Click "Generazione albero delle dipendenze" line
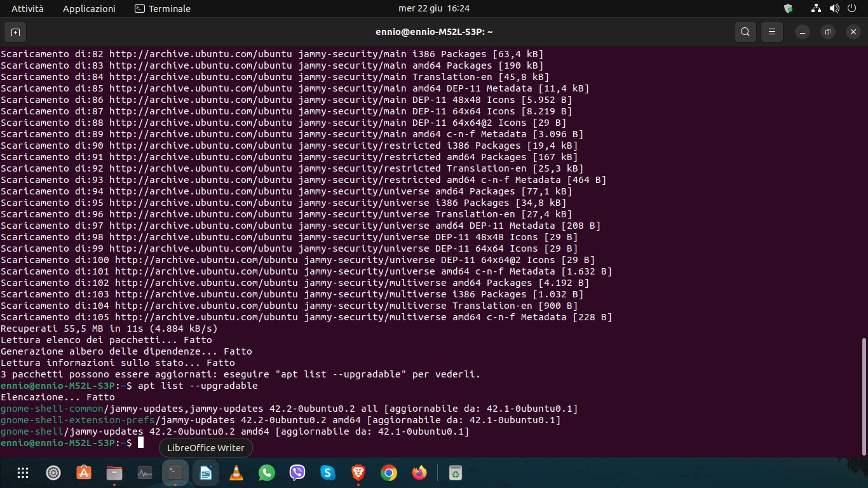 tap(126, 351)
